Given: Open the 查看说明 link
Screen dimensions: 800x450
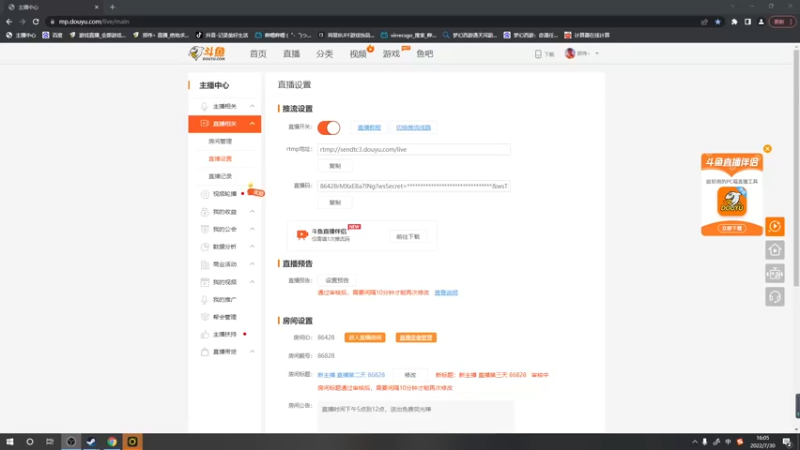Looking at the screenshot, I should click(446, 293).
